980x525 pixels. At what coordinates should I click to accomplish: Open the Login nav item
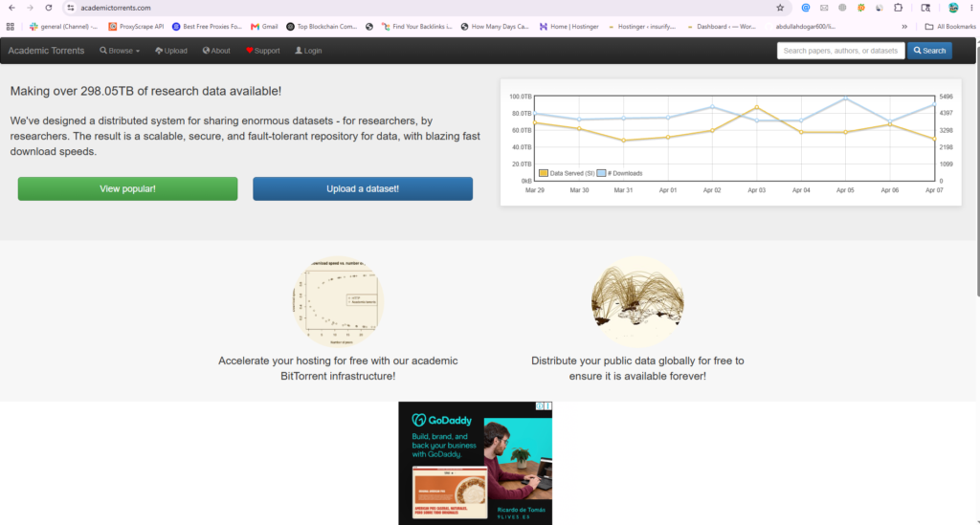click(308, 51)
